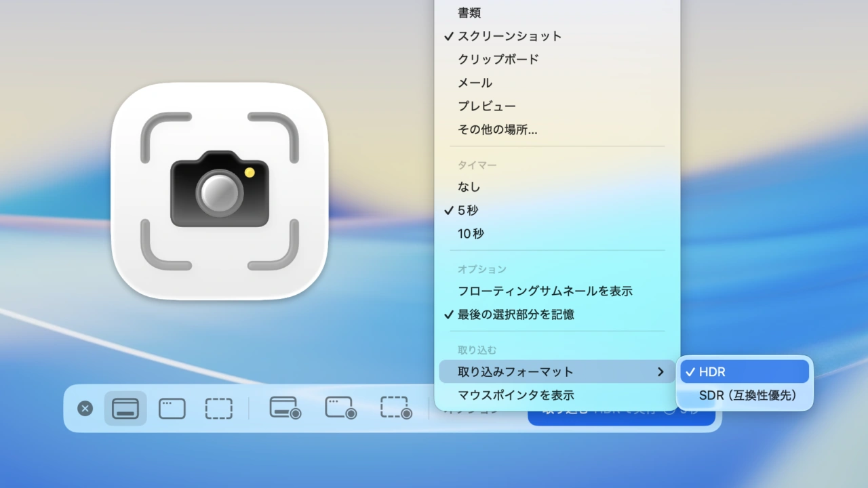Select 書類 as save destination

pyautogui.click(x=470, y=12)
